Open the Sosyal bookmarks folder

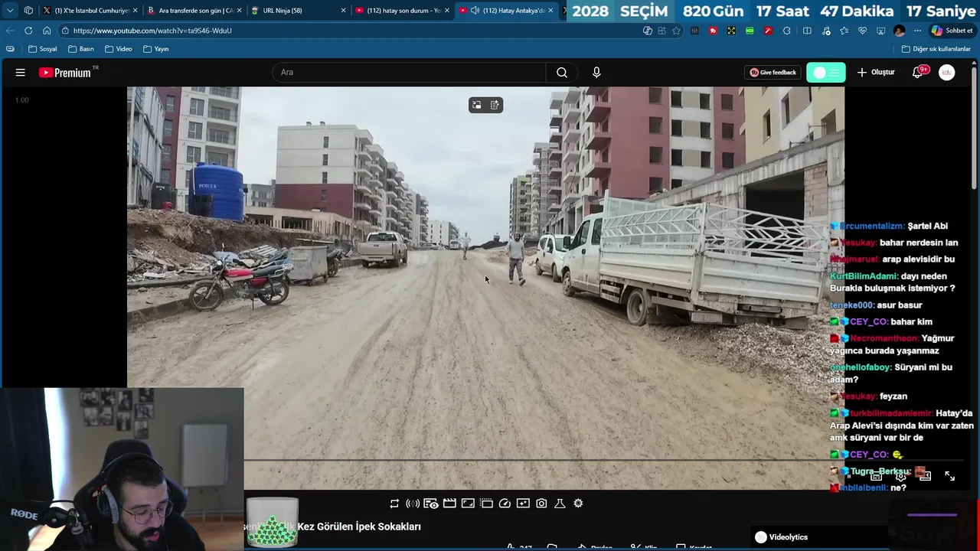point(43,49)
